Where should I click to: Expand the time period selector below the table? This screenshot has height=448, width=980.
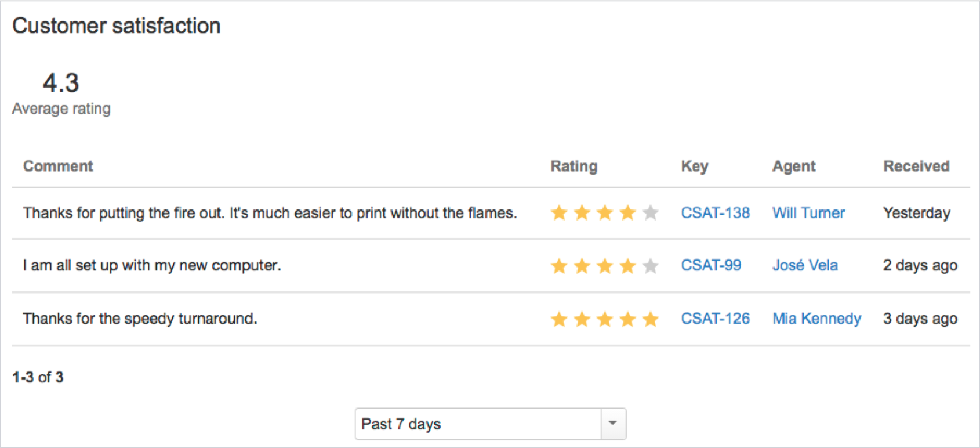(x=490, y=424)
